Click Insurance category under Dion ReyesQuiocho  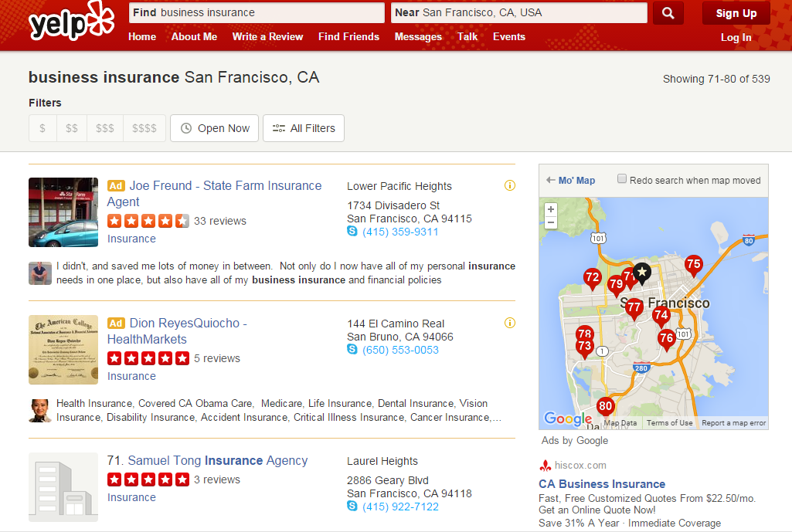[131, 376]
